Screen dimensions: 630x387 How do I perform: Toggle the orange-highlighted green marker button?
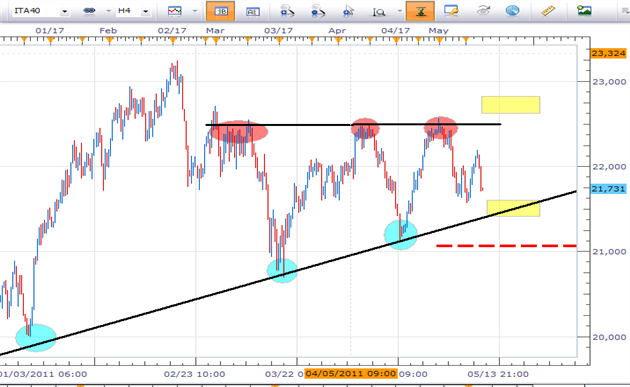click(420, 11)
